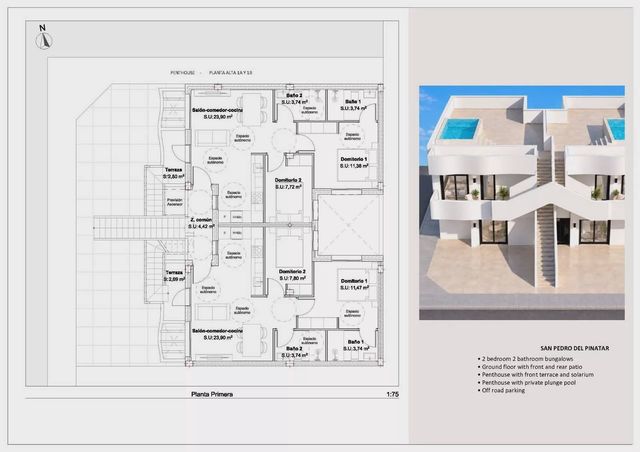Screen dimensions: 640x452
Task: Click the 'Posición Ascensor' lift label
Action: [175, 202]
